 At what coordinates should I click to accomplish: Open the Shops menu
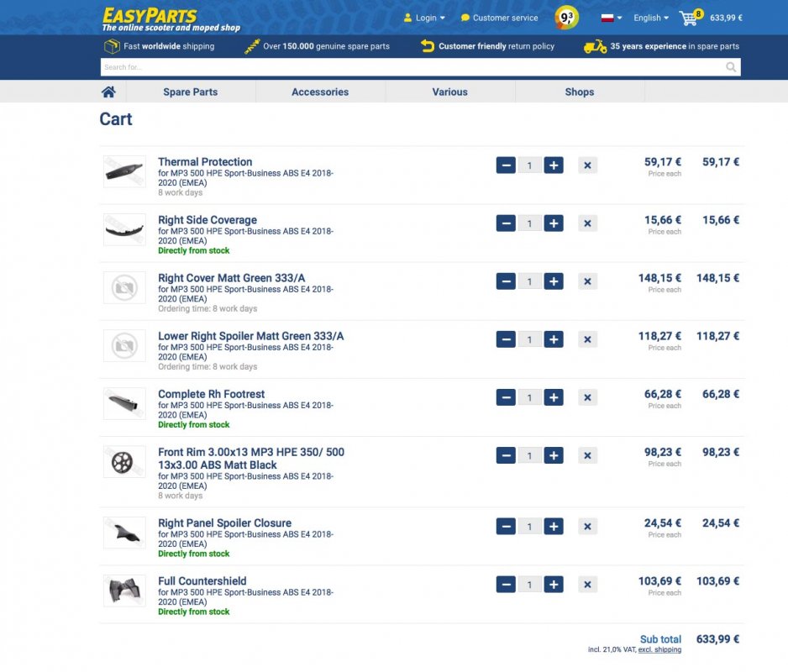tap(580, 92)
